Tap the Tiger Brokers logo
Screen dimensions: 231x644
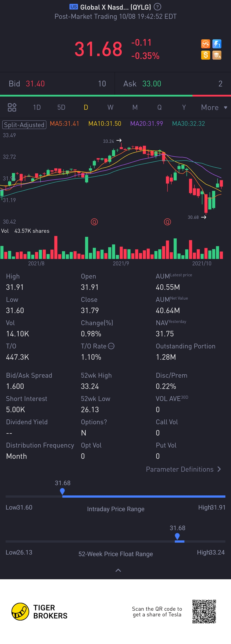point(39,612)
